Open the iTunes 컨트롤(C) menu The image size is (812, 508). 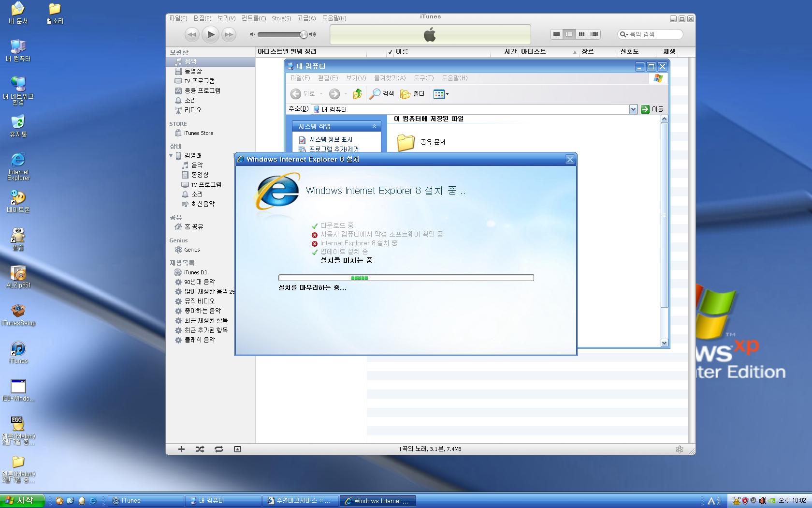pyautogui.click(x=254, y=18)
